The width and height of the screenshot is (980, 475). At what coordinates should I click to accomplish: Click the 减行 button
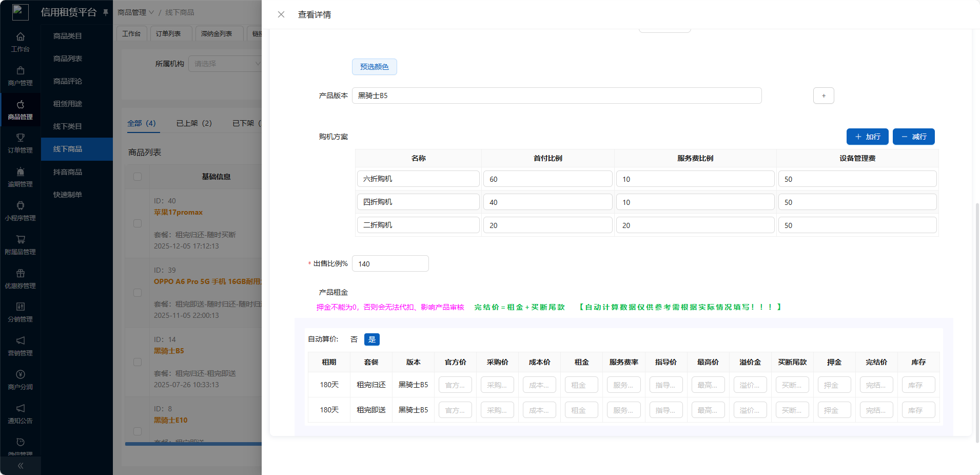point(913,137)
